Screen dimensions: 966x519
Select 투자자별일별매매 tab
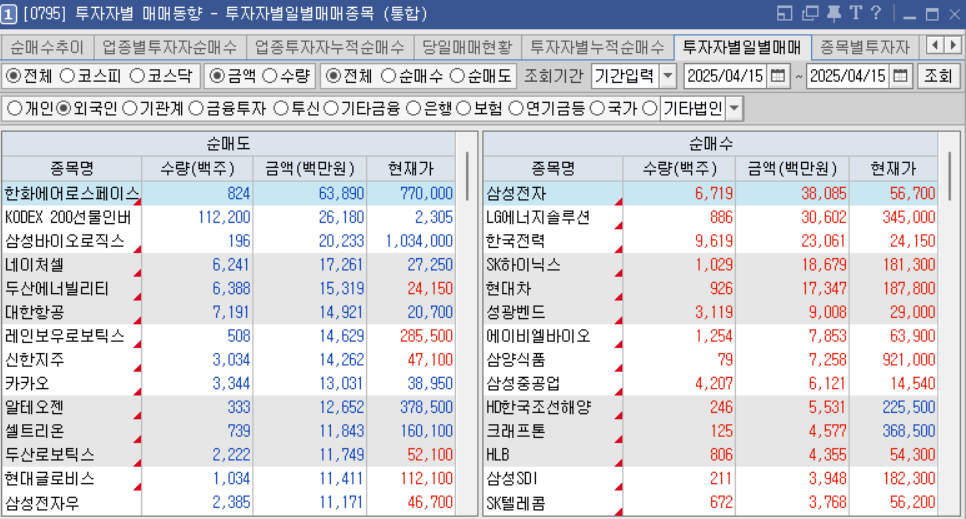coord(742,47)
